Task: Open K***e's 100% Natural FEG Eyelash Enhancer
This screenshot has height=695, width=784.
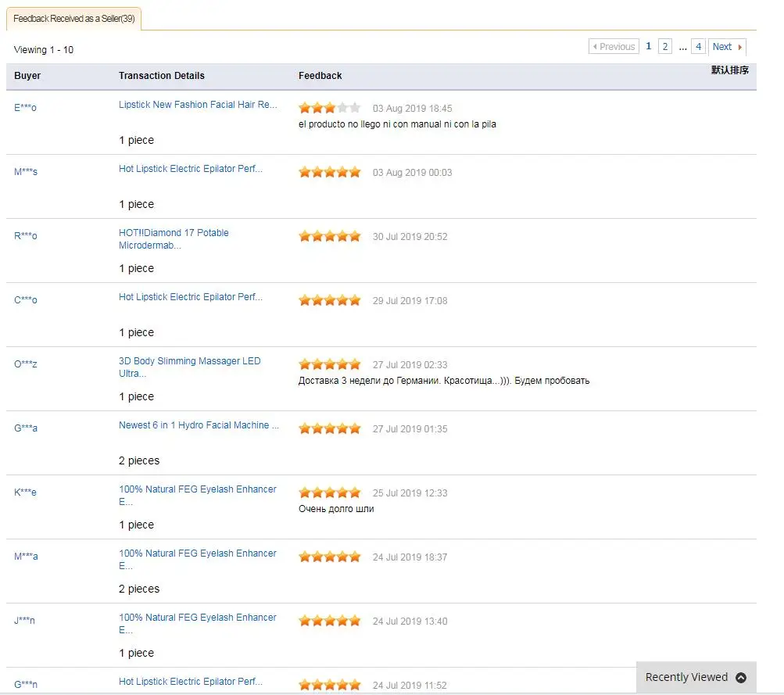Action: 198,495
